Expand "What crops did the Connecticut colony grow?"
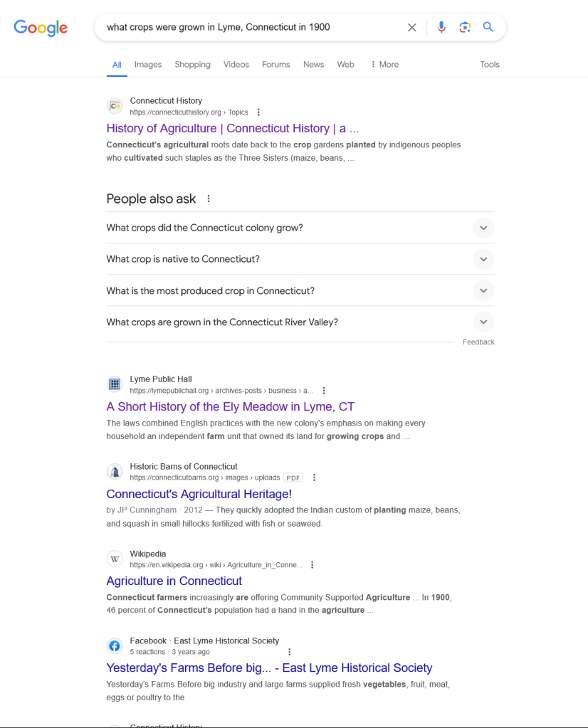Viewport: 588px width, 728px height. pyautogui.click(x=483, y=228)
